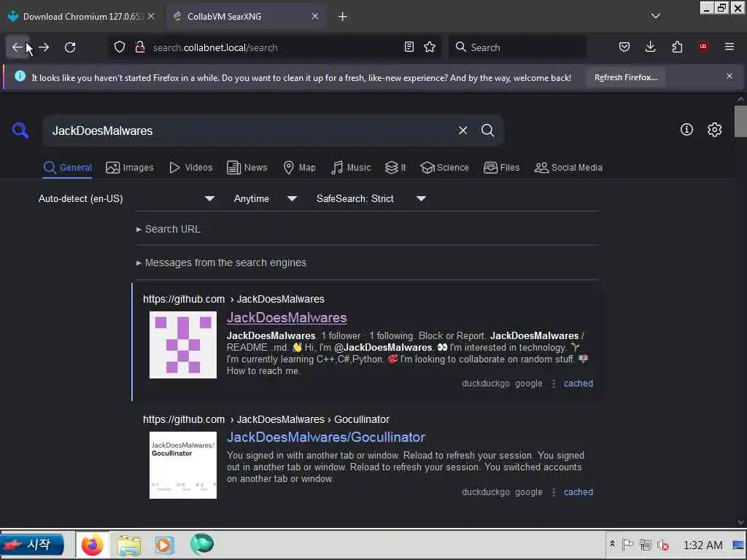747x560 pixels.
Task: Open SearXNG preferences gear icon
Action: [x=714, y=130]
